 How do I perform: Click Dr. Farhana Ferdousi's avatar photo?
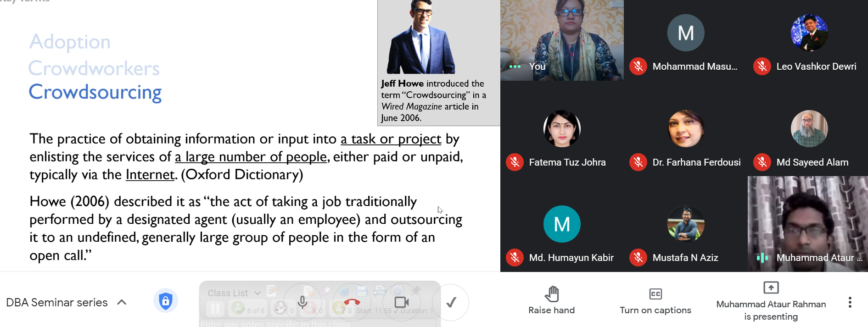(x=686, y=128)
